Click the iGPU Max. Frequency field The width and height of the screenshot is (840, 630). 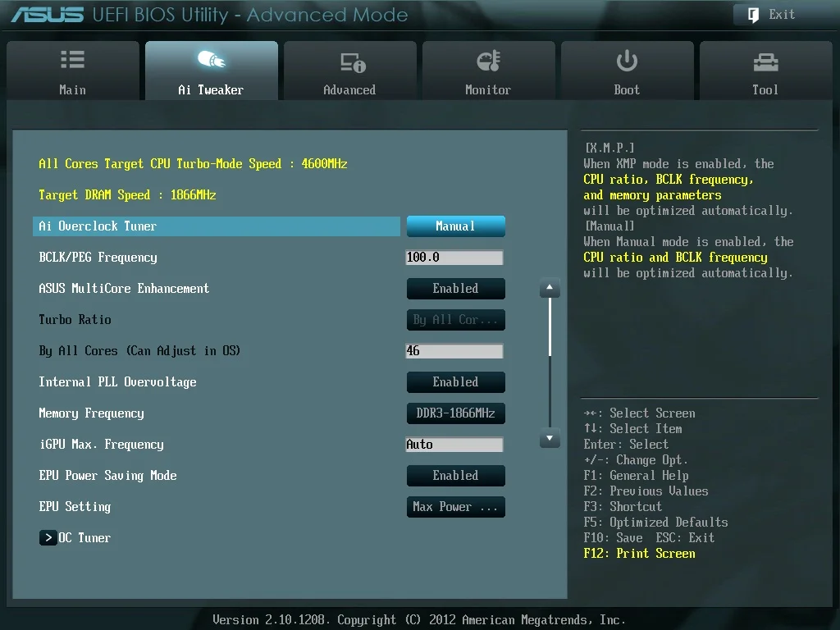454,444
